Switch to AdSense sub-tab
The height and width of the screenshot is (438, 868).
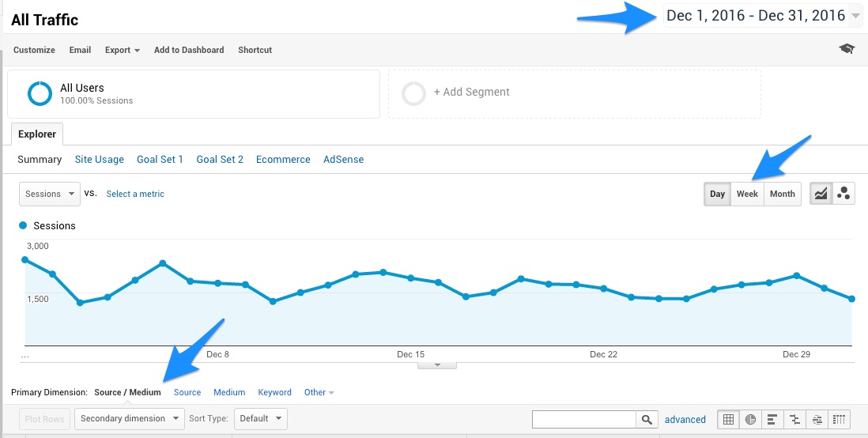pyautogui.click(x=343, y=160)
